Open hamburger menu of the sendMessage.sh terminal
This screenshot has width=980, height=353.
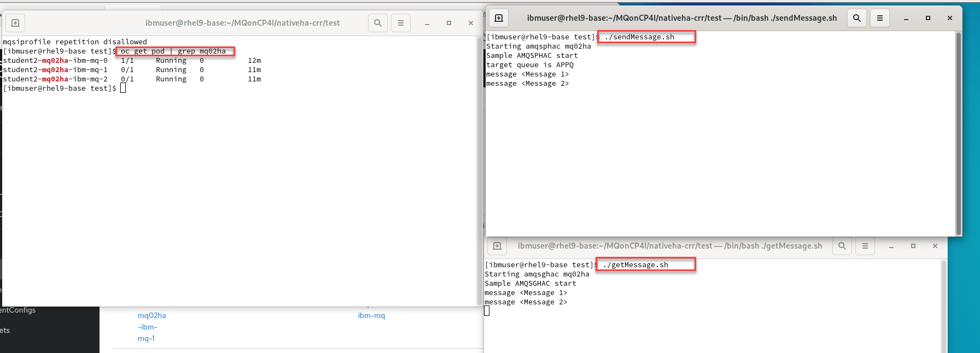pyautogui.click(x=880, y=18)
